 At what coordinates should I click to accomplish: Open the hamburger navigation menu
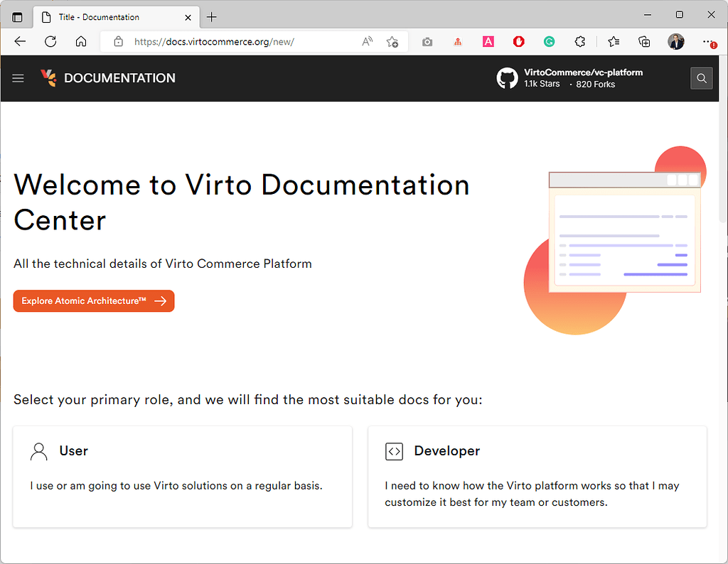tap(18, 78)
